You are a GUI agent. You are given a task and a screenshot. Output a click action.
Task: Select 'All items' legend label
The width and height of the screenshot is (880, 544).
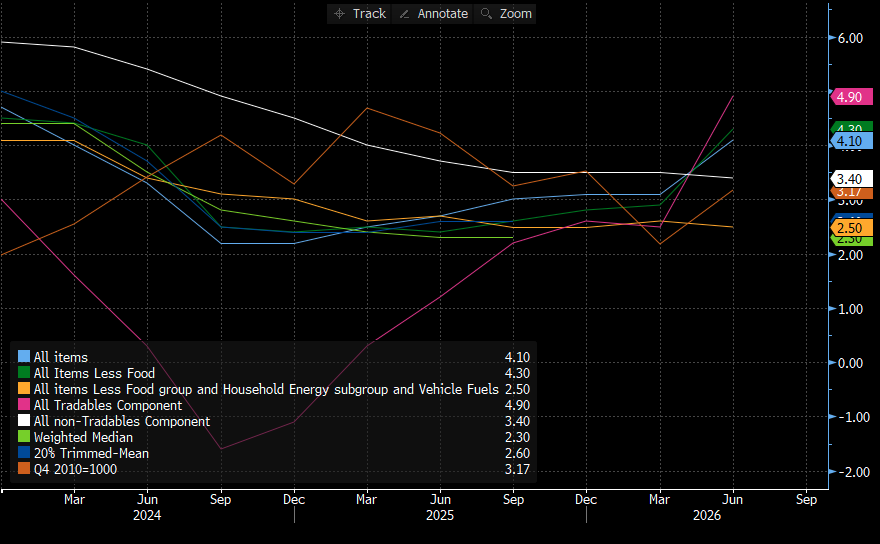coord(61,357)
